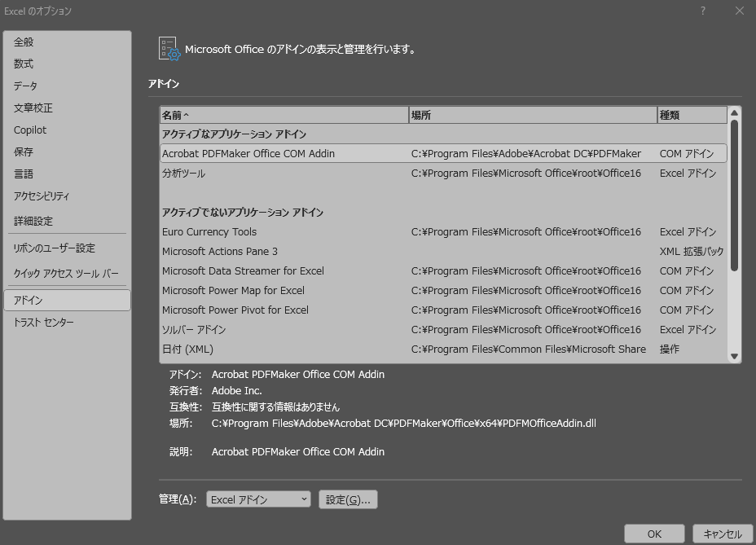Click the Acrobat DC¥PDFMaker location cell in list
This screenshot has width=756, height=545.
[526, 153]
